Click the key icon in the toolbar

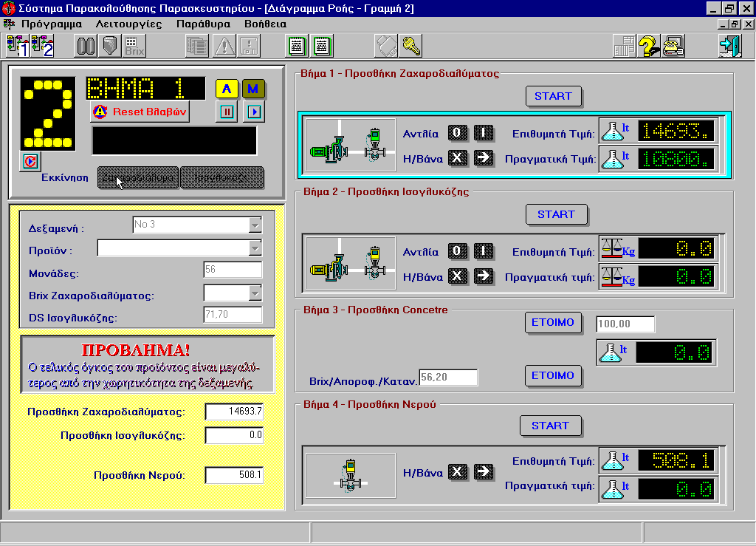411,46
